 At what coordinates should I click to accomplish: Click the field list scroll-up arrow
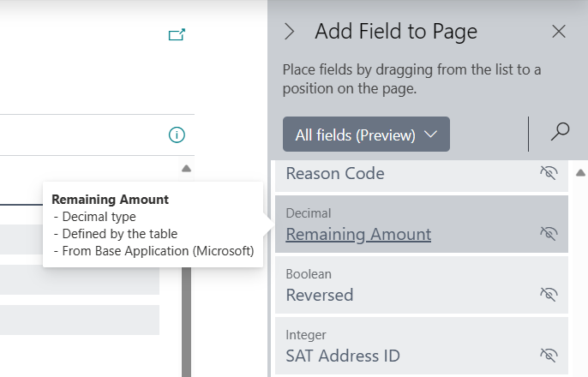click(580, 173)
